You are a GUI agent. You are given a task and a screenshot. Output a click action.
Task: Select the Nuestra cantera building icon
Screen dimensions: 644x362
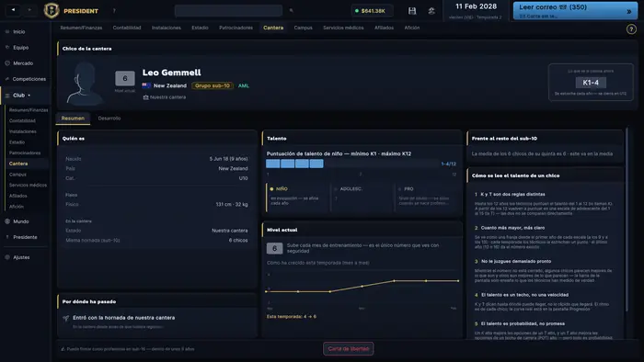145,97
